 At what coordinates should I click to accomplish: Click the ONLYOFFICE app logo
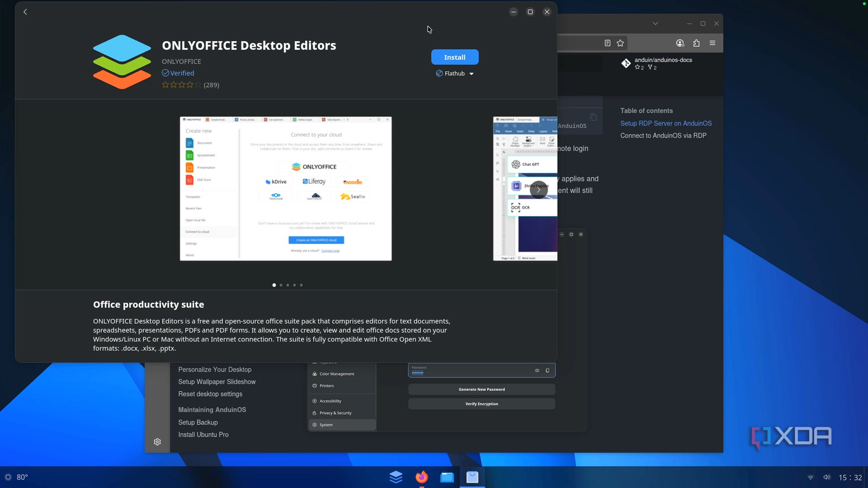pos(122,62)
